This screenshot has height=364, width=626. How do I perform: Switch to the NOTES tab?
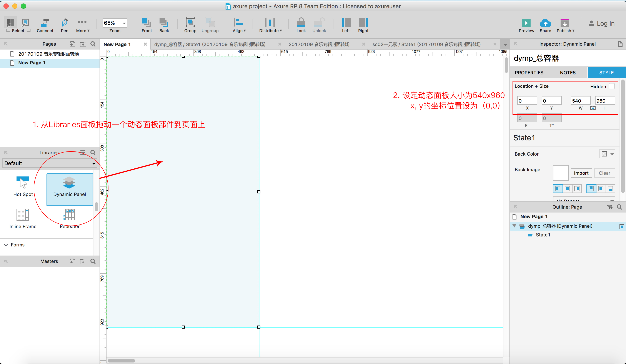pyautogui.click(x=568, y=73)
